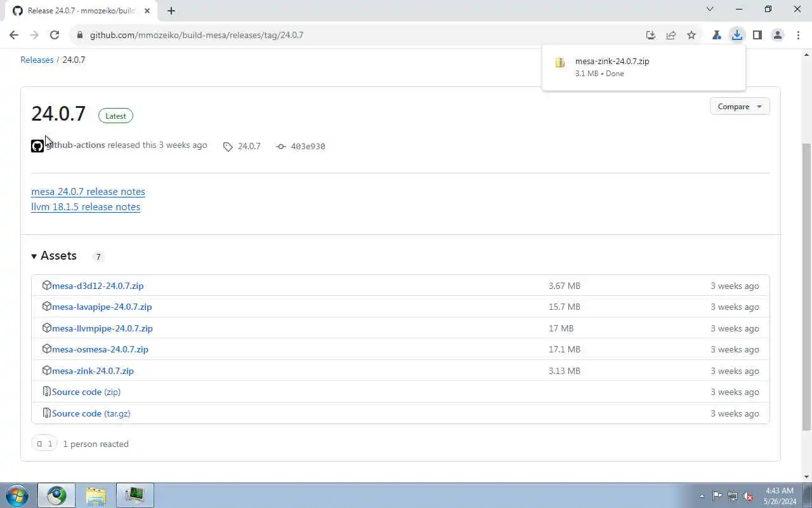Open the github-actions author link
The width and height of the screenshot is (812, 508).
tap(76, 145)
